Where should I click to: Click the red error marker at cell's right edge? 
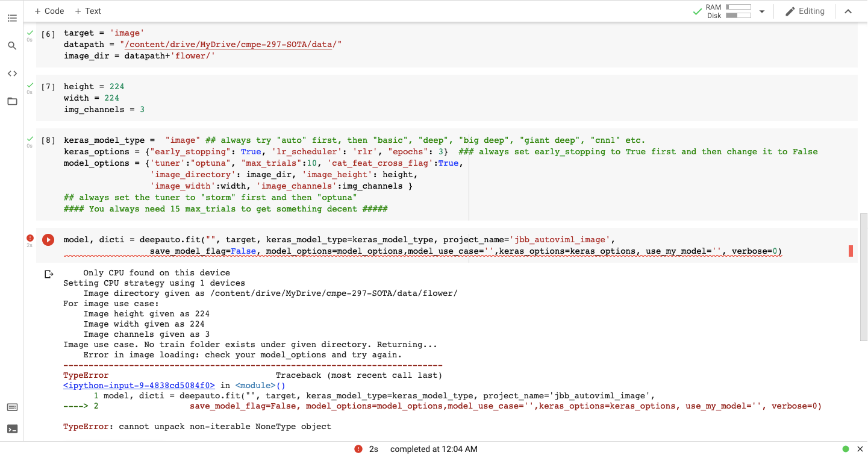pyautogui.click(x=851, y=251)
